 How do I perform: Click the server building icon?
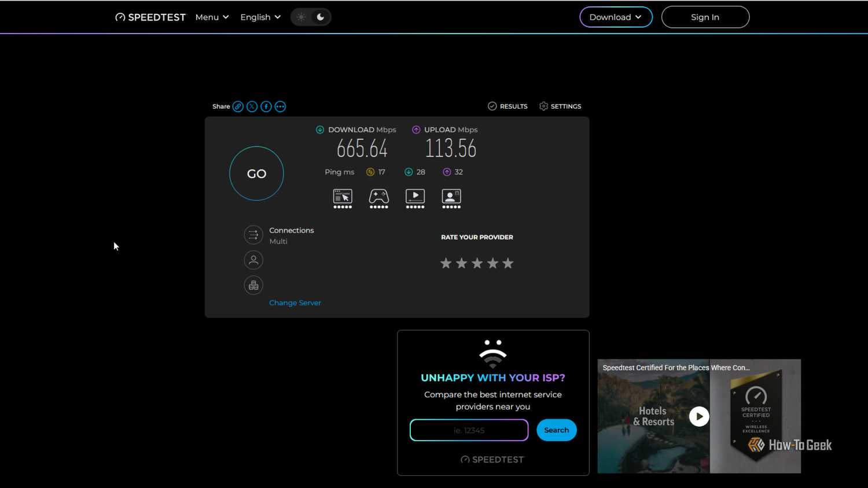253,285
